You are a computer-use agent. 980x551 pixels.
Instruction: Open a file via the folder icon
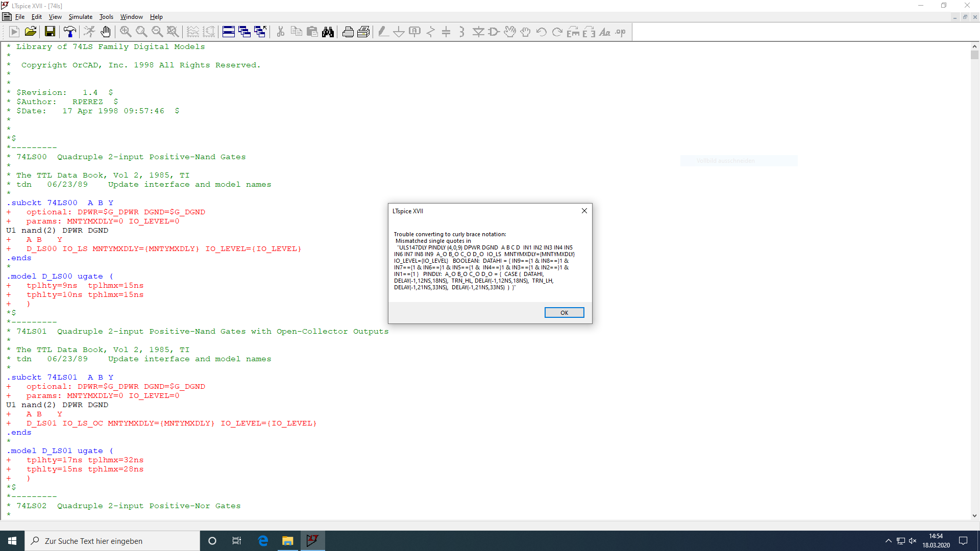coord(31,32)
